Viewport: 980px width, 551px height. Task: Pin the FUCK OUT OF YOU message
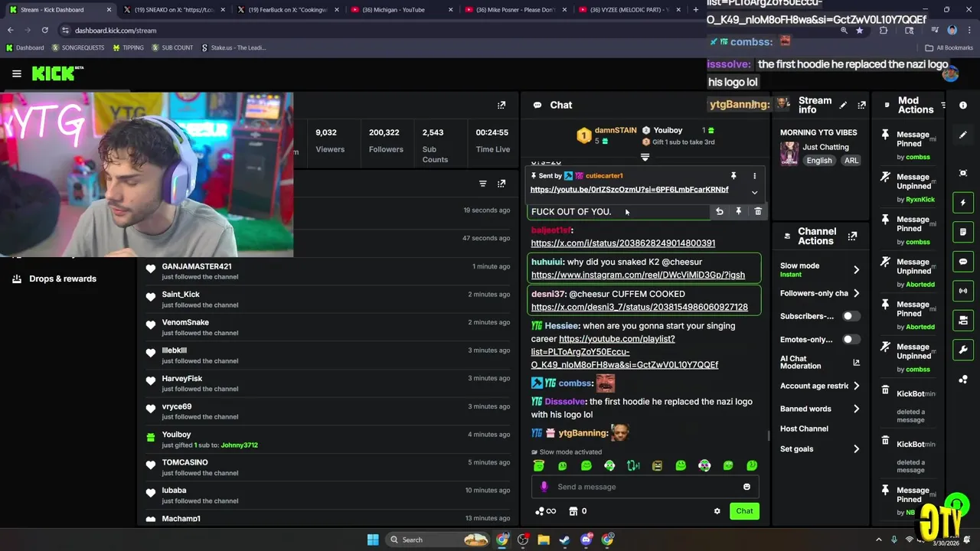tap(738, 211)
